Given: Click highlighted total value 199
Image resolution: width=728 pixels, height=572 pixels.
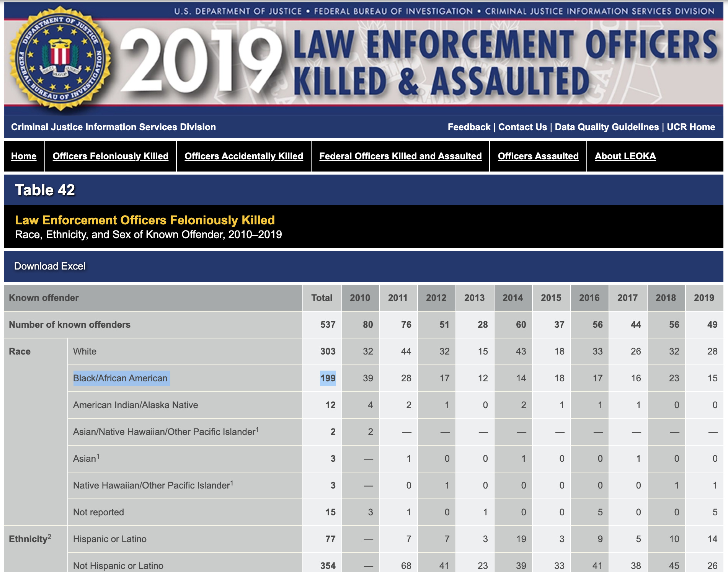Looking at the screenshot, I should [328, 378].
